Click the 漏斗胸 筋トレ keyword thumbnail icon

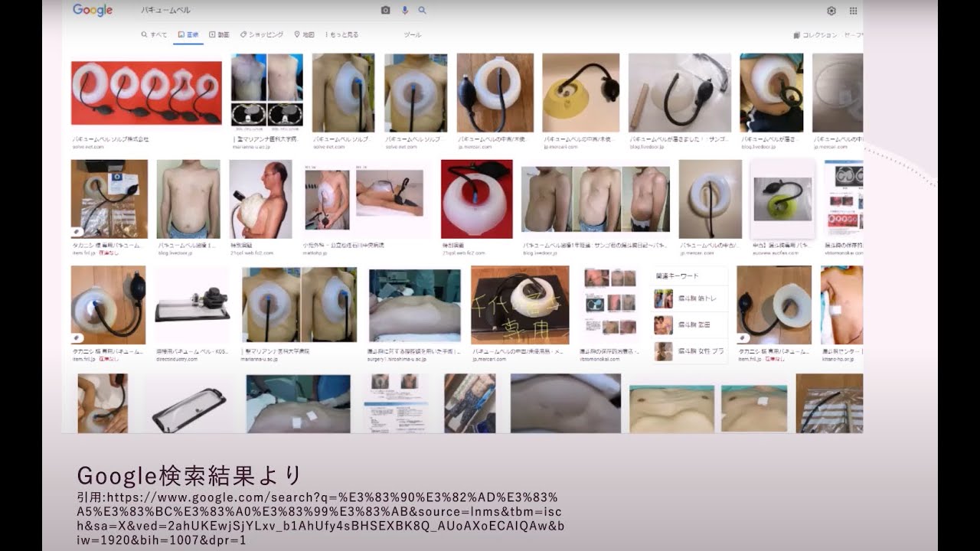click(x=663, y=298)
